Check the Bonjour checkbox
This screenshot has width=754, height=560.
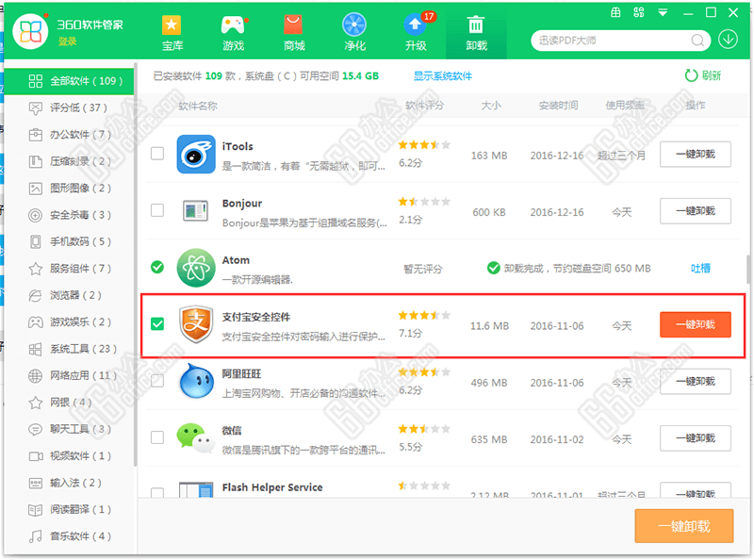pyautogui.click(x=157, y=210)
